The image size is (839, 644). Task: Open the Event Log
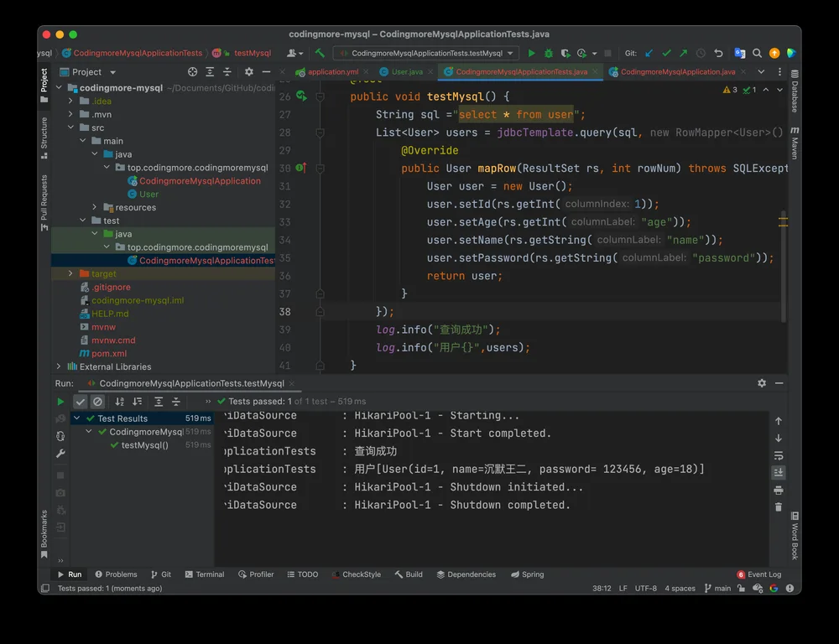pyautogui.click(x=758, y=574)
